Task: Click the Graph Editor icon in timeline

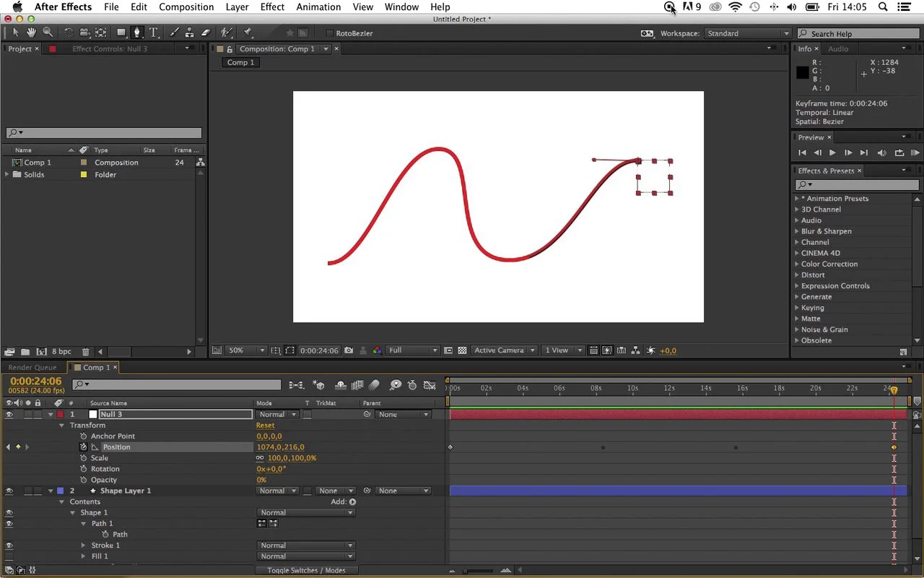Action: [x=430, y=385]
